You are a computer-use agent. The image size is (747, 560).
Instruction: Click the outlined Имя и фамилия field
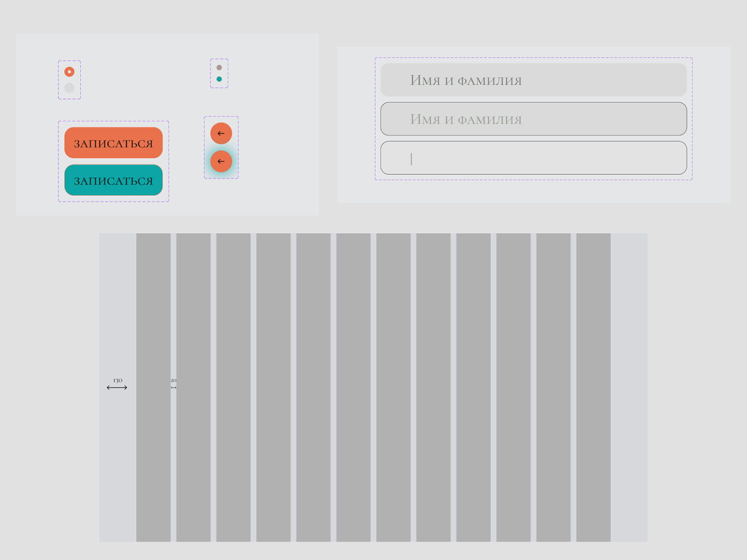click(x=534, y=119)
